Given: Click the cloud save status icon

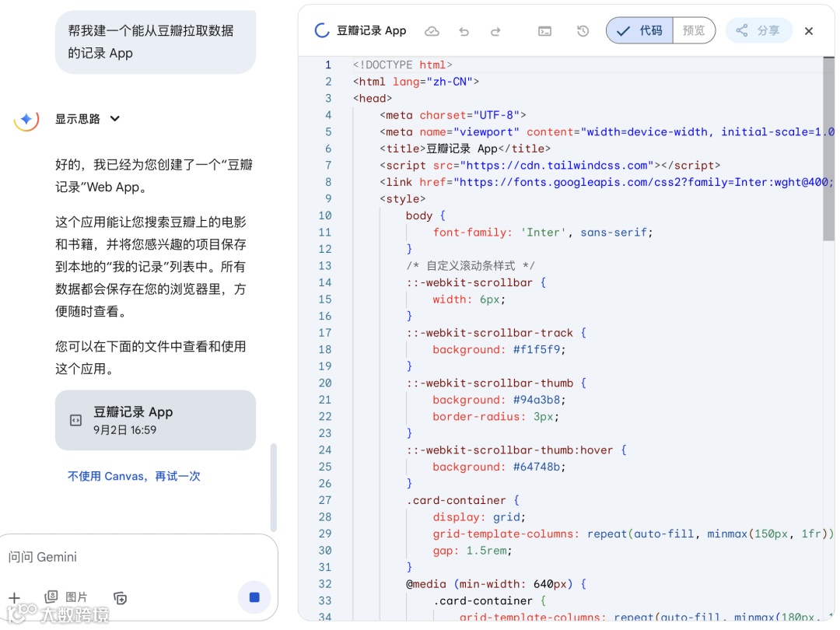Looking at the screenshot, I should coord(432,32).
